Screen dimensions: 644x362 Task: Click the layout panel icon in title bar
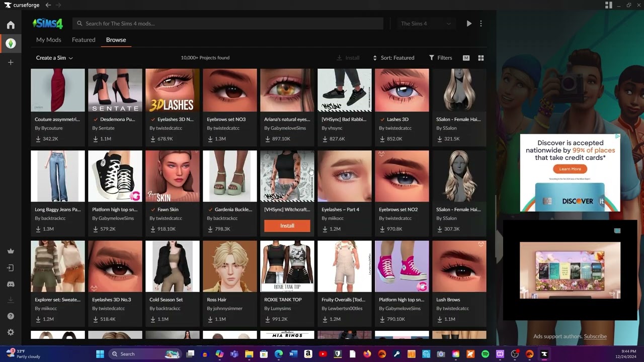[x=608, y=5]
